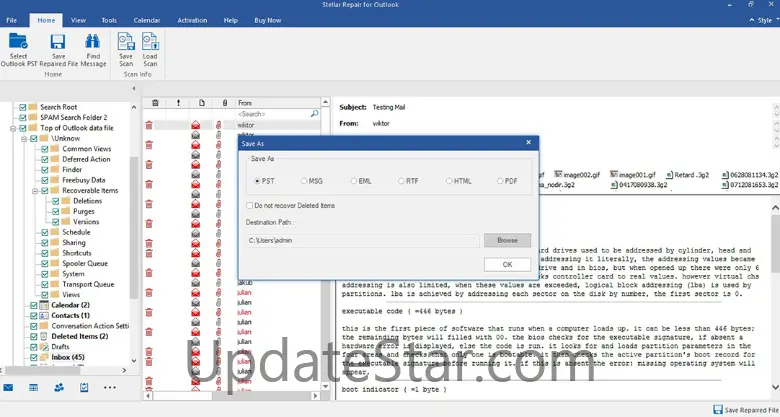Open Activation ribbon tab
This screenshot has height=417, width=780.
coord(192,20)
